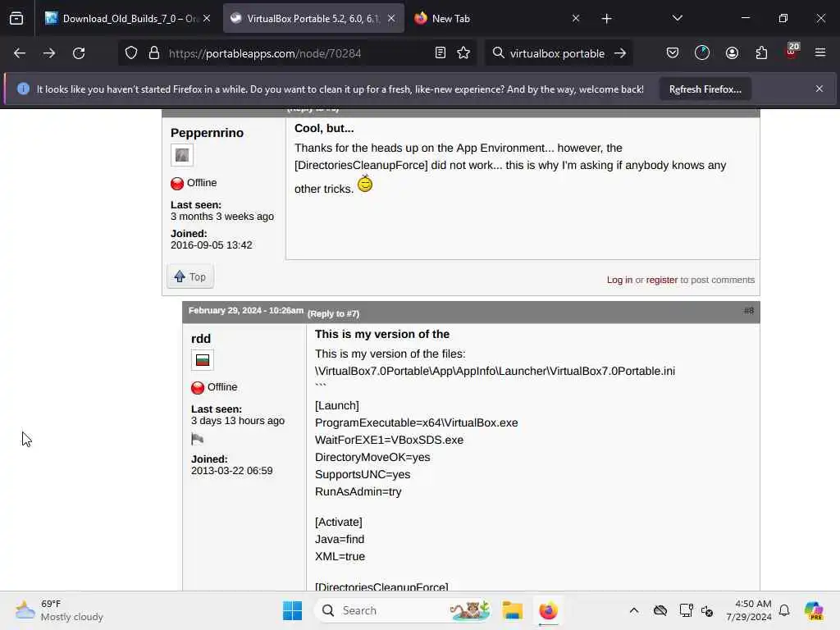Close the Download_Old_Builds_7_0 tab
The image size is (840, 630).
tap(207, 18)
